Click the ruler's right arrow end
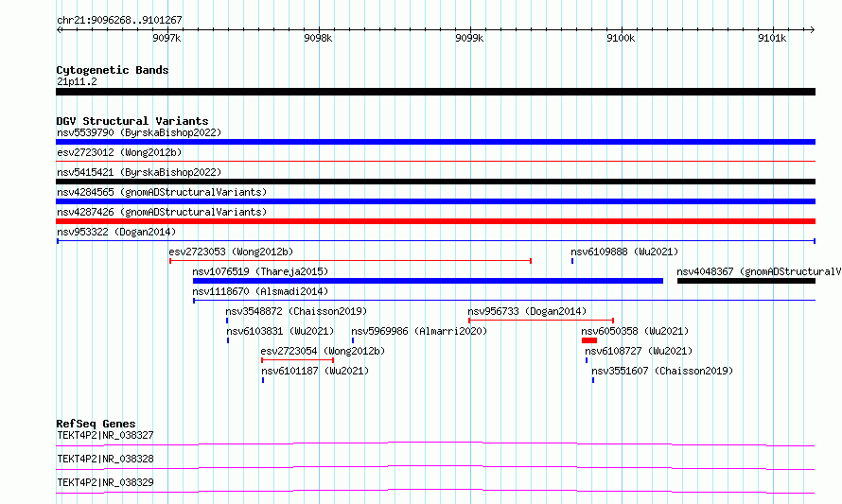Screen dimensions: 842x504 pyautogui.click(x=813, y=29)
